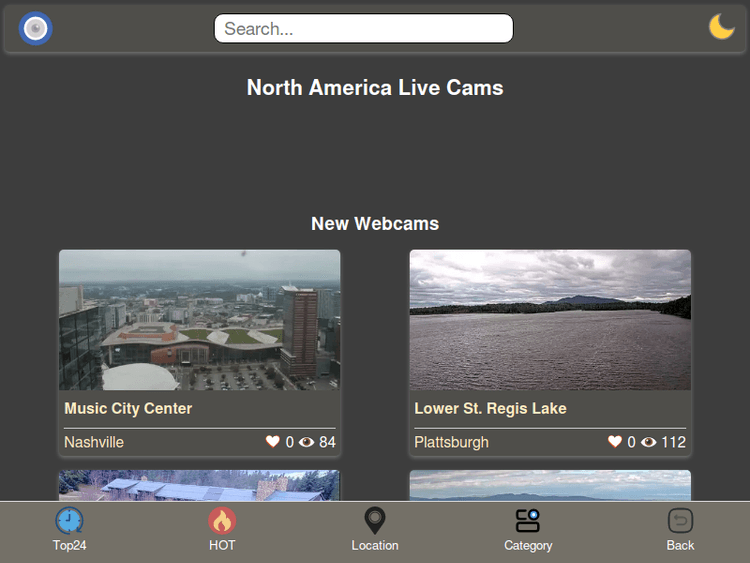The image size is (750, 563).
Task: Click the webcam logo icon
Action: (x=35, y=28)
